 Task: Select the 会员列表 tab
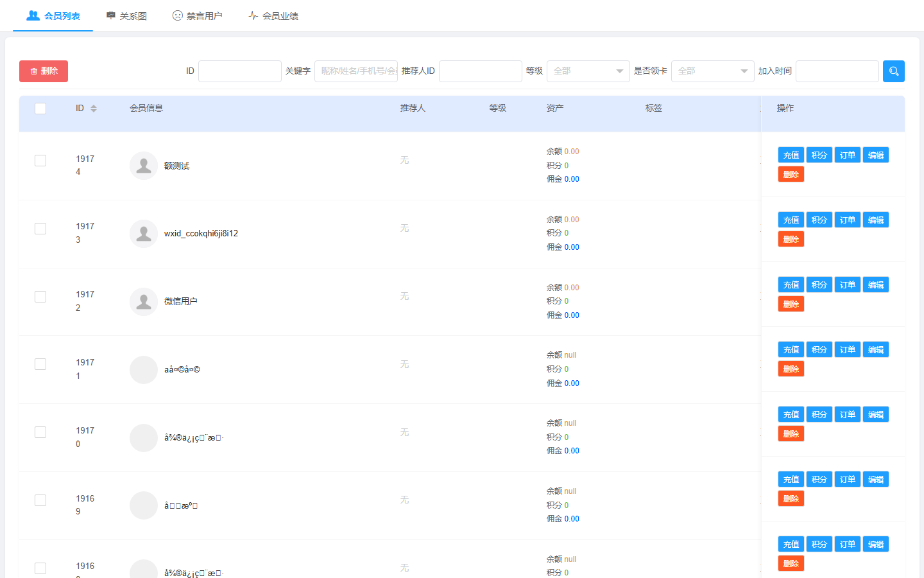pyautogui.click(x=53, y=16)
